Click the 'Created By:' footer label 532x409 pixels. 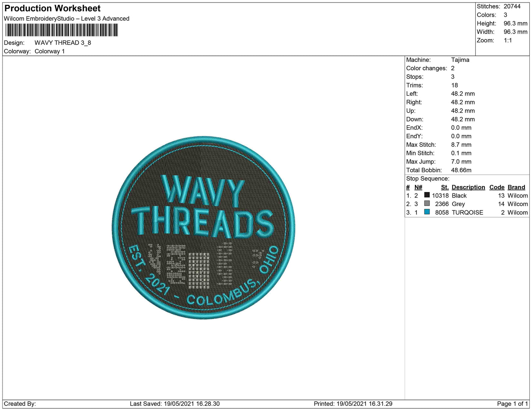click(x=20, y=404)
